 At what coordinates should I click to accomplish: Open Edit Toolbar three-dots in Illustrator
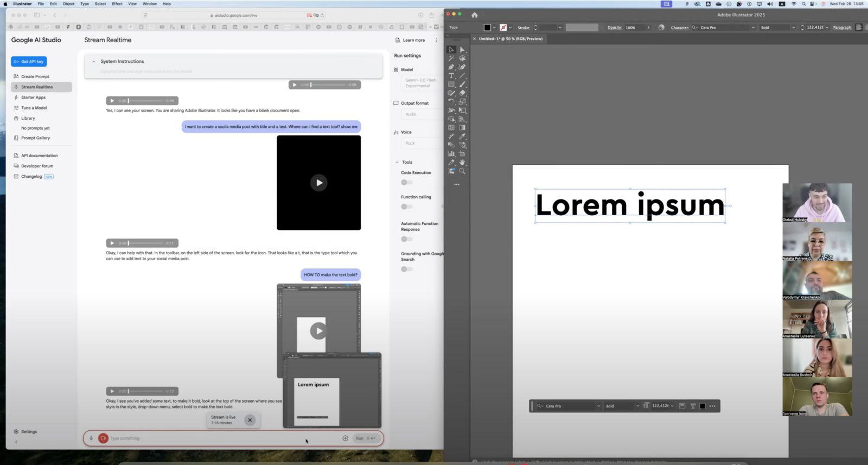457,185
